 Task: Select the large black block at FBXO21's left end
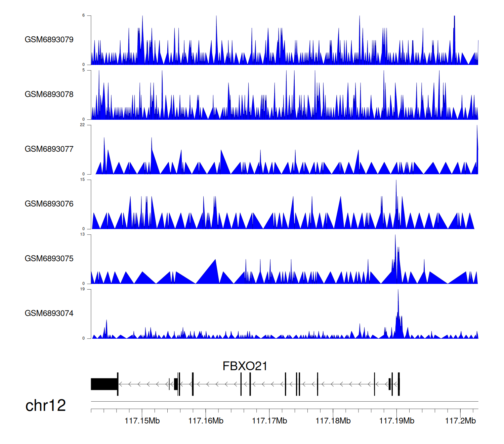click(104, 384)
